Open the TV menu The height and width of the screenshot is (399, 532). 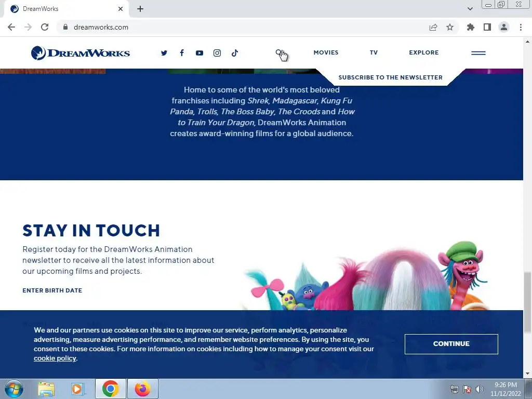pyautogui.click(x=374, y=52)
